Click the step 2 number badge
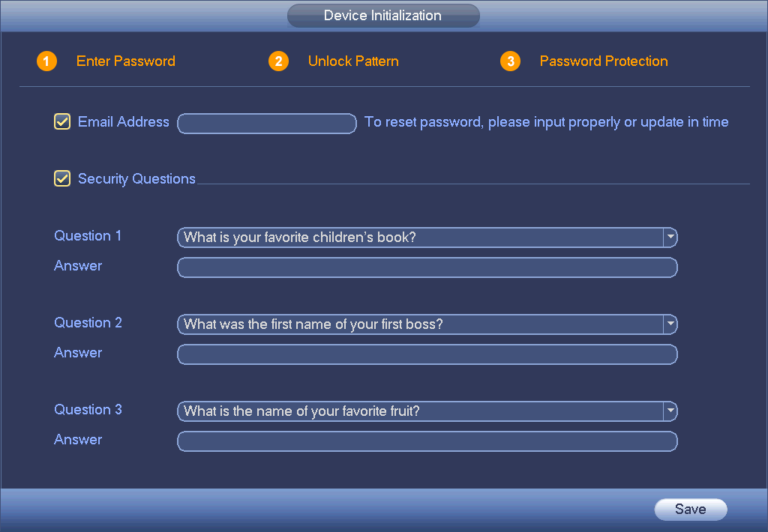Screen dimensions: 768x532 tap(278, 61)
